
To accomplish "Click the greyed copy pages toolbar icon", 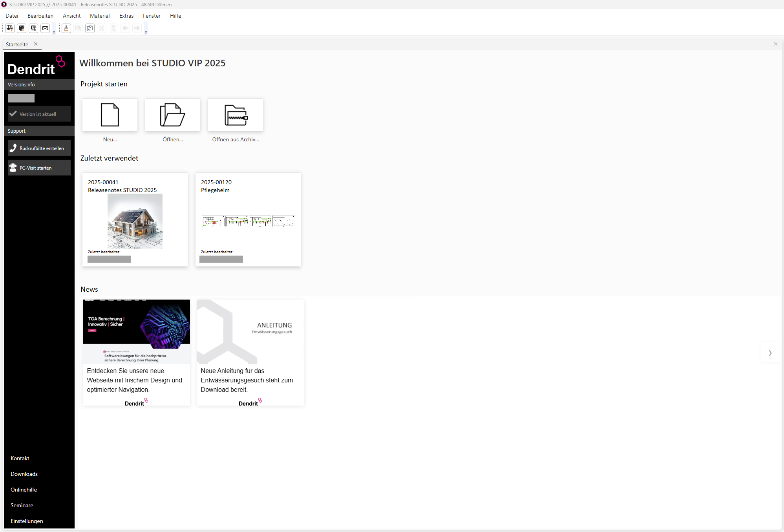I will (78, 28).
